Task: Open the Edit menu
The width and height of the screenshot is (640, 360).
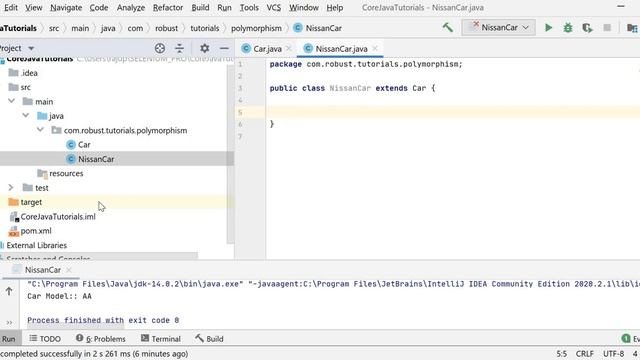Action: tap(10, 8)
